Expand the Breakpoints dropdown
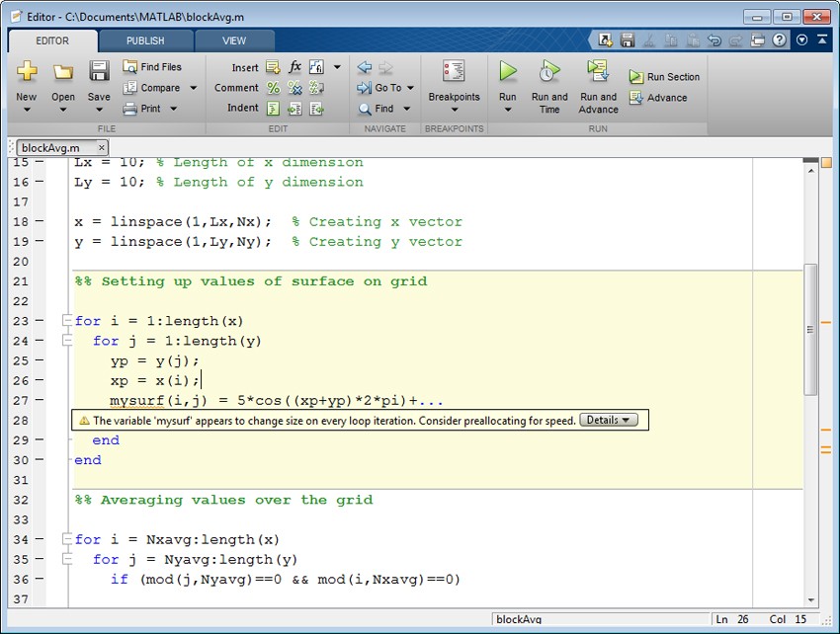Viewport: 840px width, 634px height. coord(454,110)
